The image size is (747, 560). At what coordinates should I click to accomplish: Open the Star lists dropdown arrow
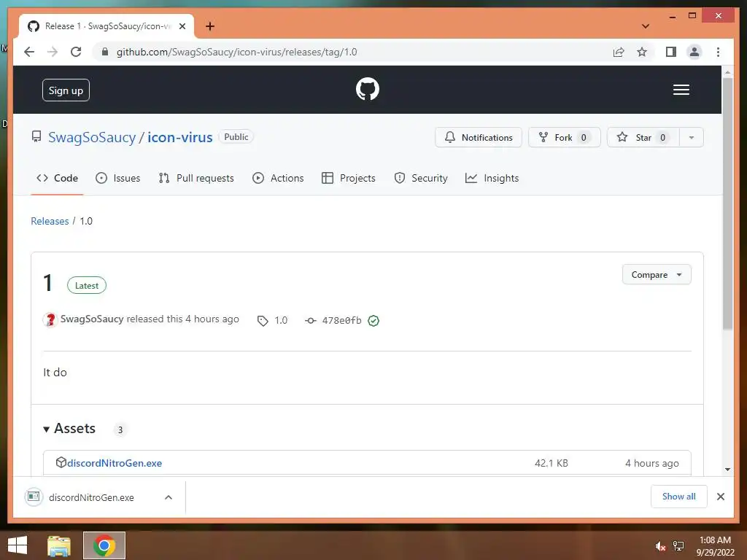692,137
